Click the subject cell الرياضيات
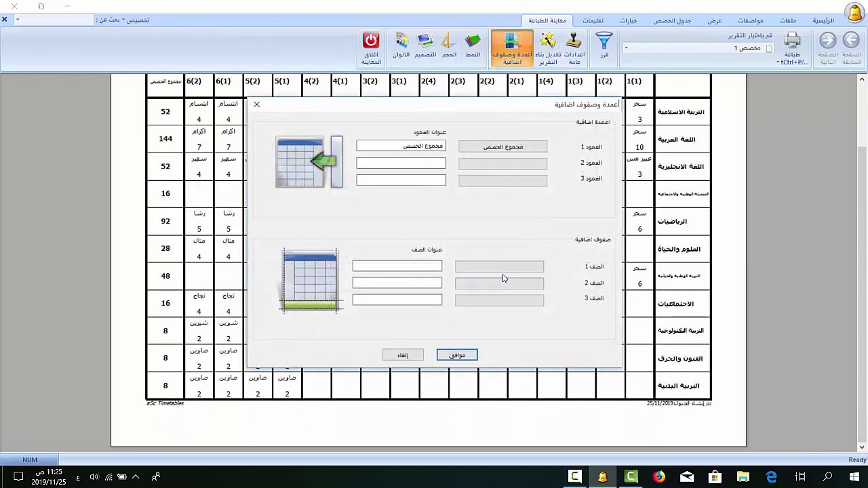This screenshot has height=488, width=868. (x=683, y=222)
